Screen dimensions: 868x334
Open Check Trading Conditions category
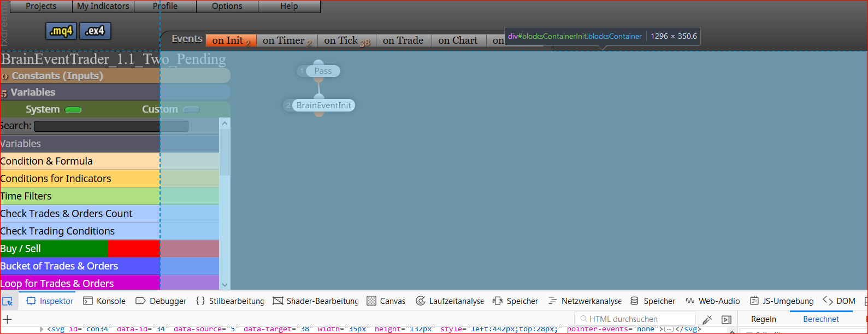point(109,231)
